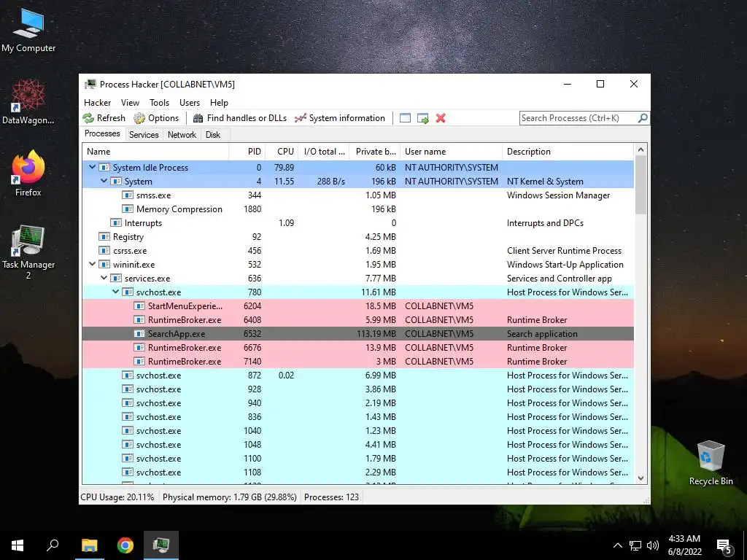Select the Interrupts row icon

coord(116,222)
